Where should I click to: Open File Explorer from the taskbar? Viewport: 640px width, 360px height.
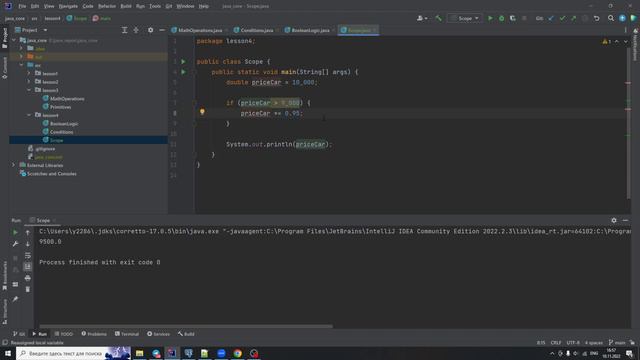pyautogui.click(x=140, y=353)
